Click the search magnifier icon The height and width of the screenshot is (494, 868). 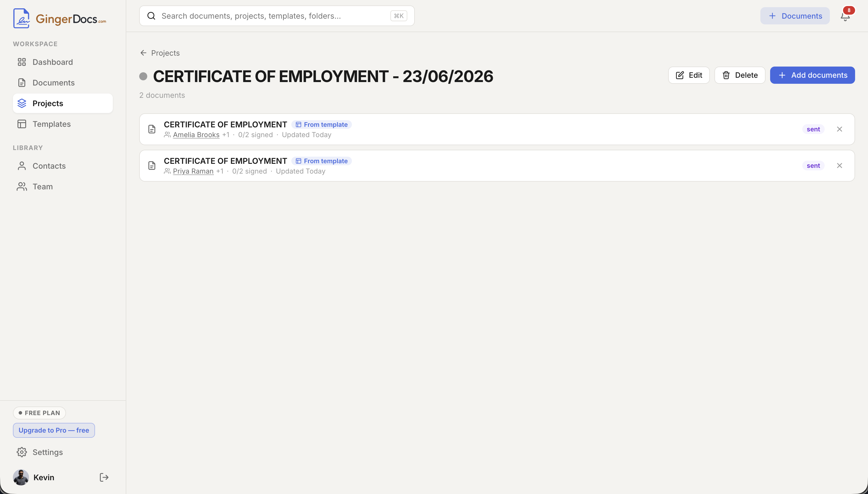click(151, 16)
